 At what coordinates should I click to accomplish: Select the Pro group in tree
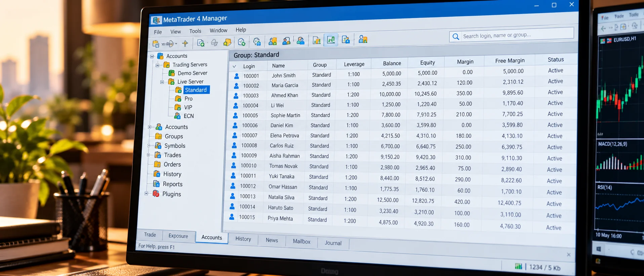pos(188,98)
